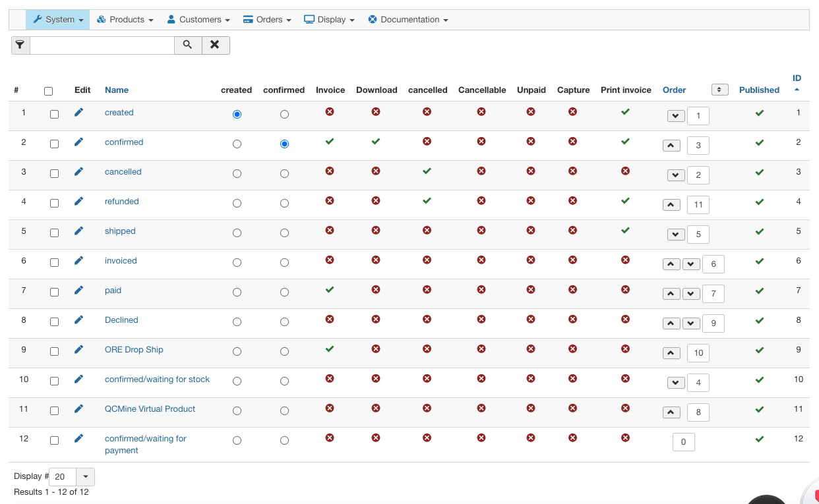819x504 pixels.
Task: Open the Documentation menu
Action: tap(408, 20)
